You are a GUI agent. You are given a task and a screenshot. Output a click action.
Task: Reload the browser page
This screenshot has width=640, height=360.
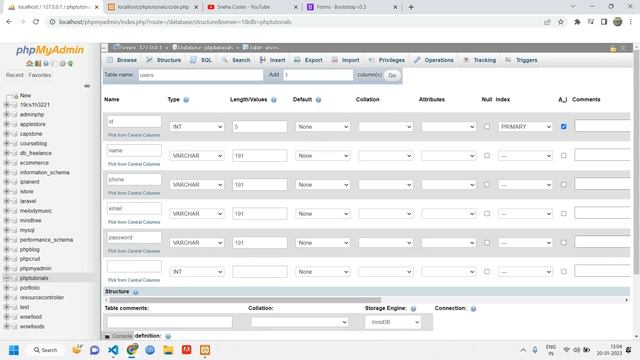36,22
